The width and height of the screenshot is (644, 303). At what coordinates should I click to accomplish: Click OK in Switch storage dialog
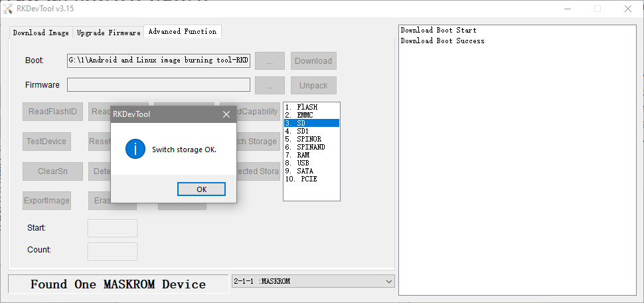201,189
